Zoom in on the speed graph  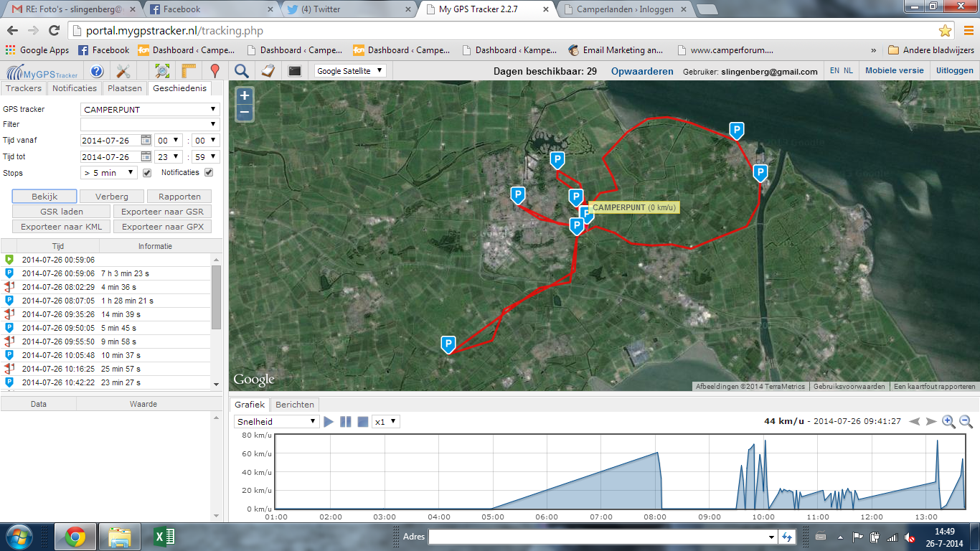pyautogui.click(x=948, y=422)
